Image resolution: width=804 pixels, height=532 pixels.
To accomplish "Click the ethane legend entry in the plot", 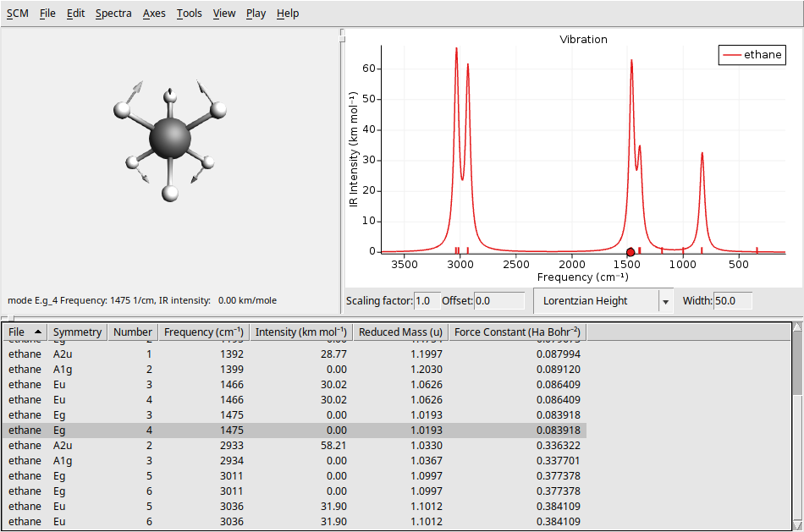I will (752, 54).
